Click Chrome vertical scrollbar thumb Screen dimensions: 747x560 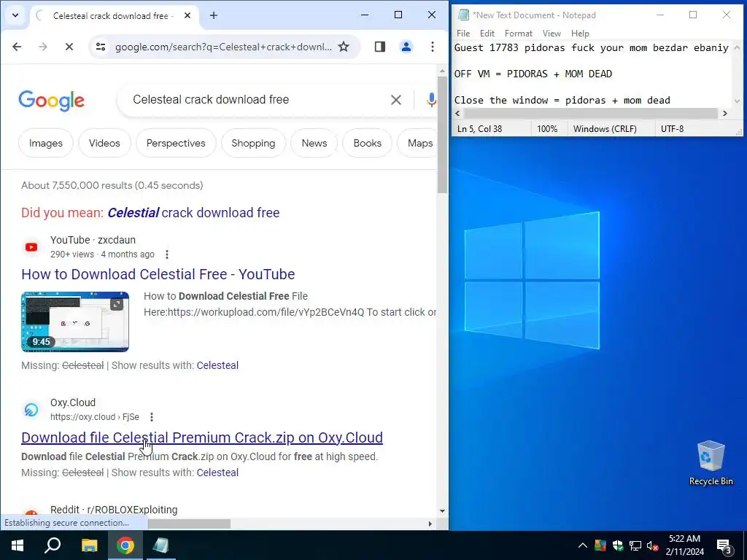pos(442,134)
